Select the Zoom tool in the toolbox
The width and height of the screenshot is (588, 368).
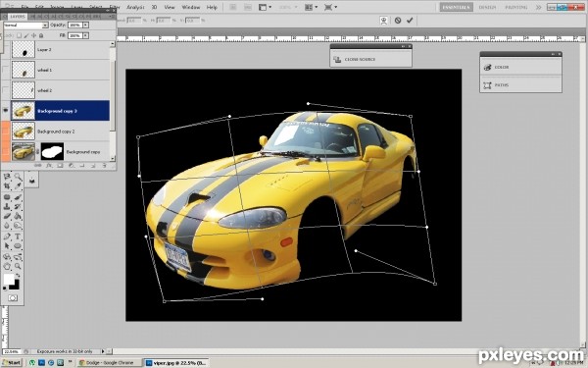(x=18, y=266)
